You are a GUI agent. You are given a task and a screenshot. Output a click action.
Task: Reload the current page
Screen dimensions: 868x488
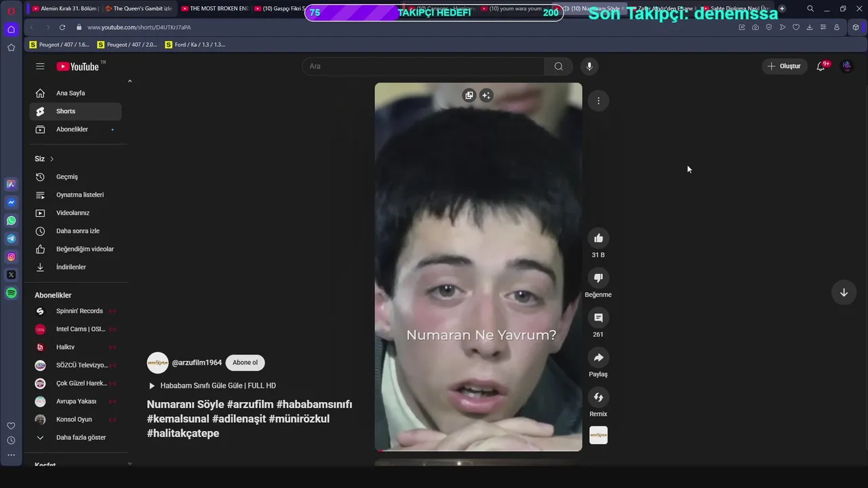[x=62, y=27]
